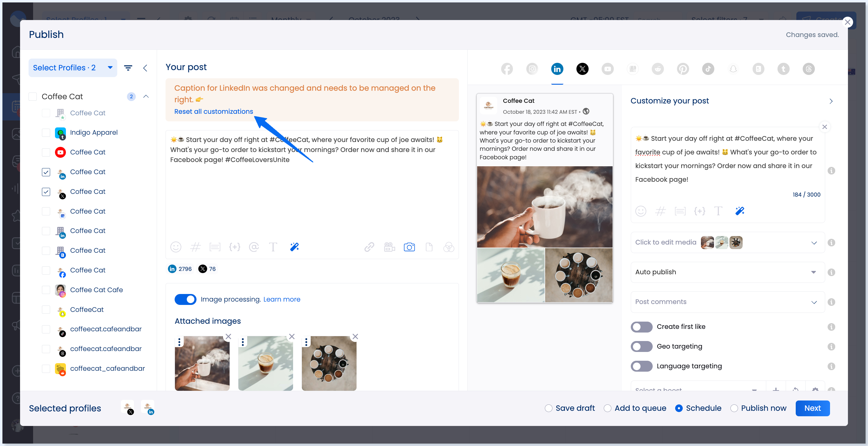
Task: Remove the third attached image
Action: point(355,336)
